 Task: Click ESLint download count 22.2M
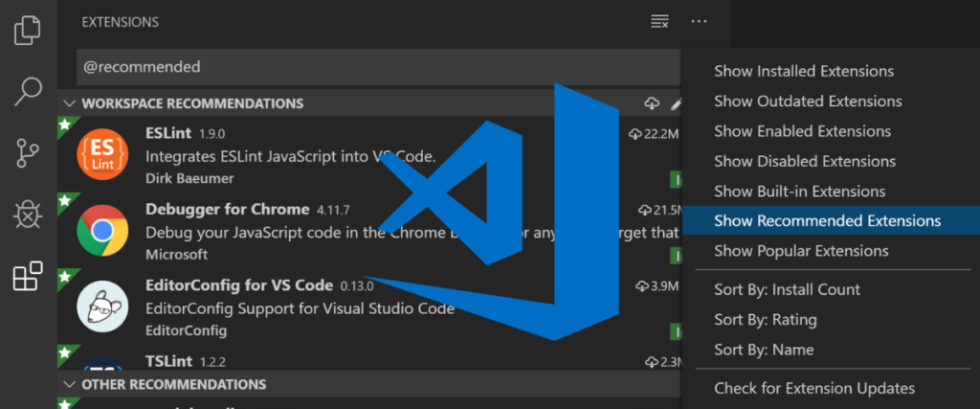[x=654, y=134]
